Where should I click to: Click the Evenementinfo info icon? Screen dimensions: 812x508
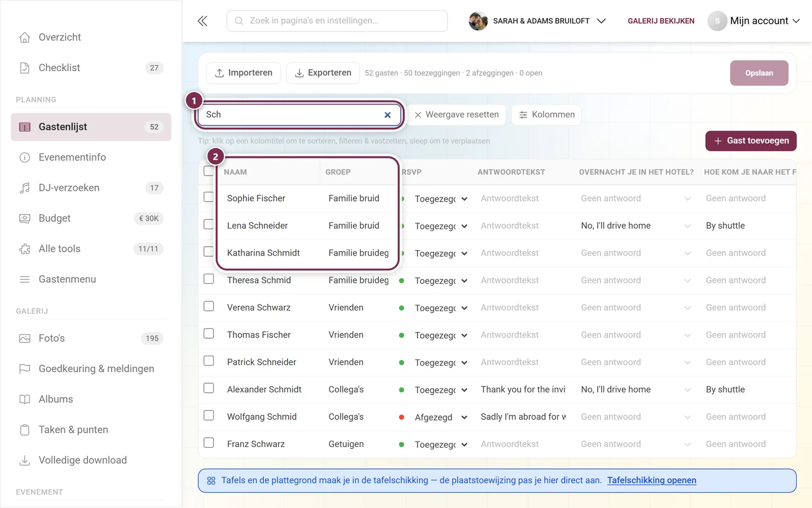(x=25, y=157)
